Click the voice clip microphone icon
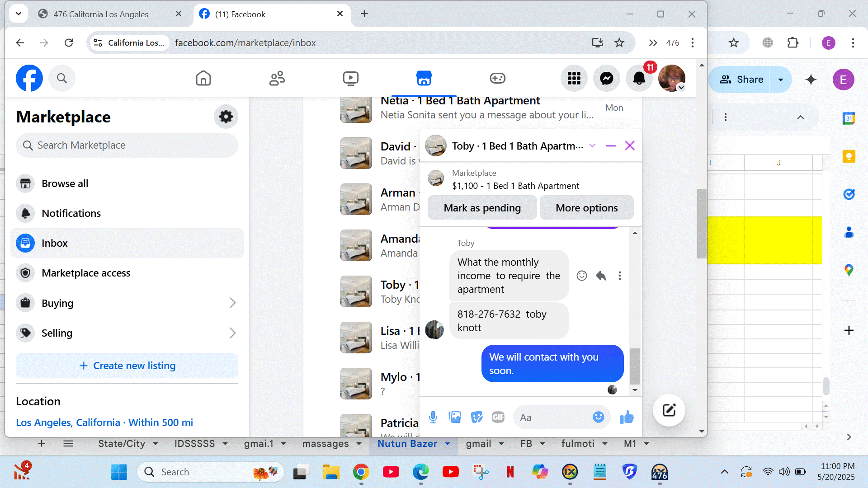This screenshot has height=488, width=868. [433, 417]
